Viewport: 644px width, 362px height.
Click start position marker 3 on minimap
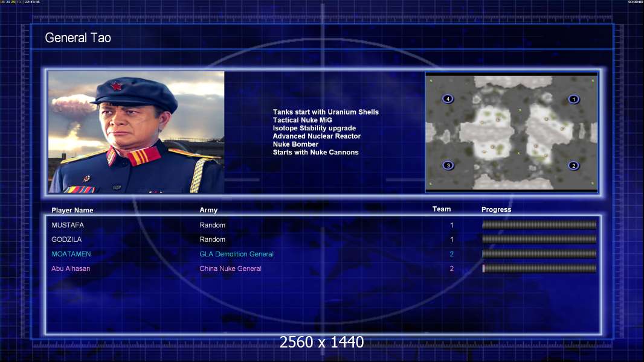(448, 165)
